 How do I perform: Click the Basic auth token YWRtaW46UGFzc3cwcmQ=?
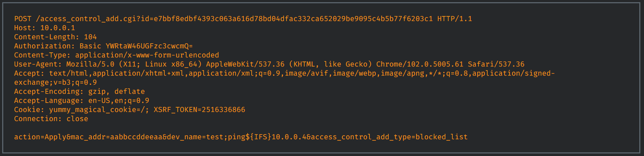tap(149, 46)
